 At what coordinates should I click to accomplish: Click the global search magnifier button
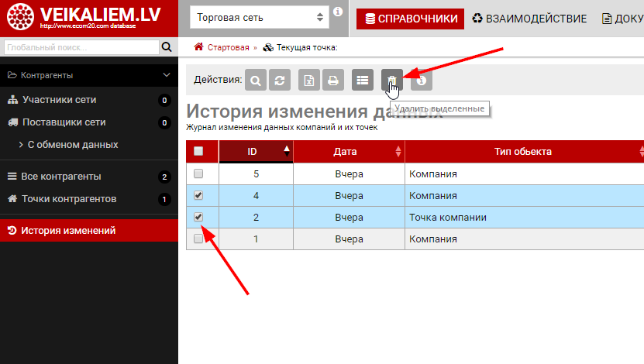click(166, 47)
